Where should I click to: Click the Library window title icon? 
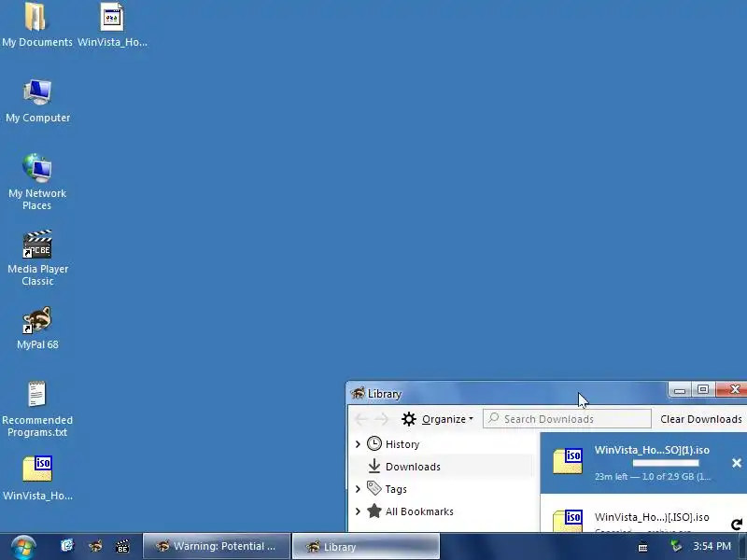(358, 393)
